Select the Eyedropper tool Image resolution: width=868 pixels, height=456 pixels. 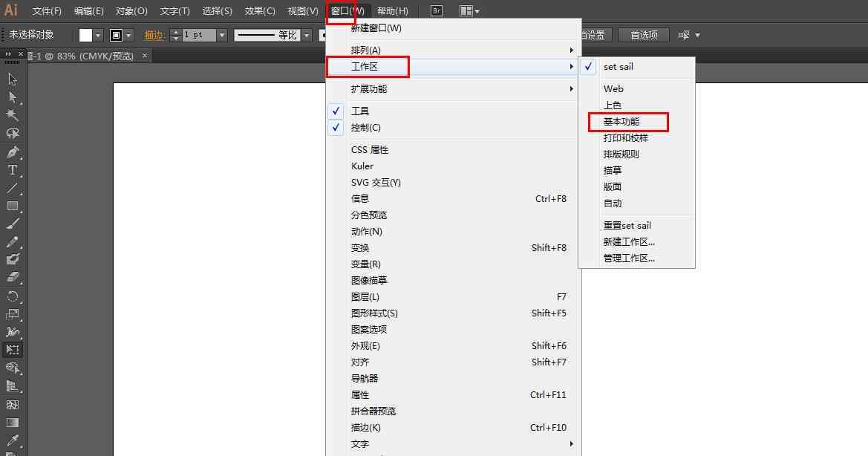pyautogui.click(x=13, y=440)
